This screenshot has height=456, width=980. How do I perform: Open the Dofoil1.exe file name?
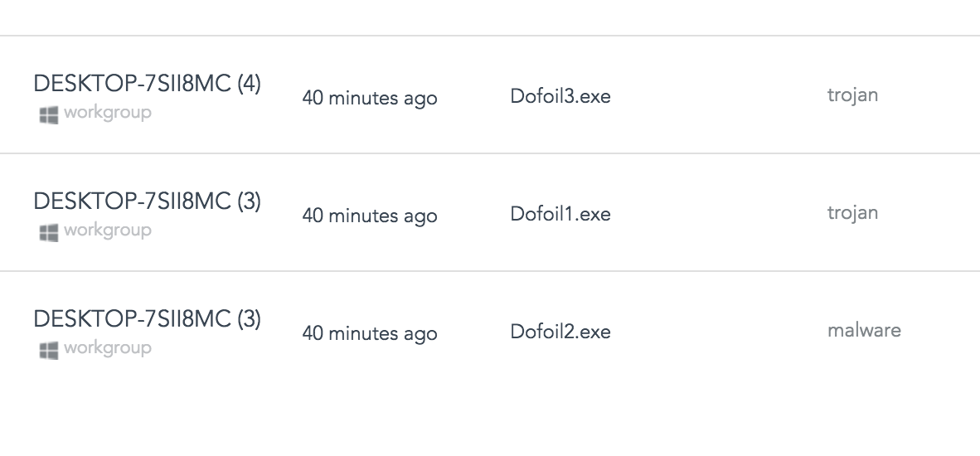coord(560,214)
